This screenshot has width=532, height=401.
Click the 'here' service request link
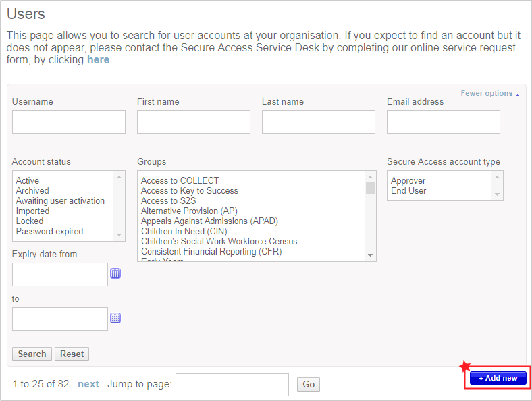[x=98, y=59]
